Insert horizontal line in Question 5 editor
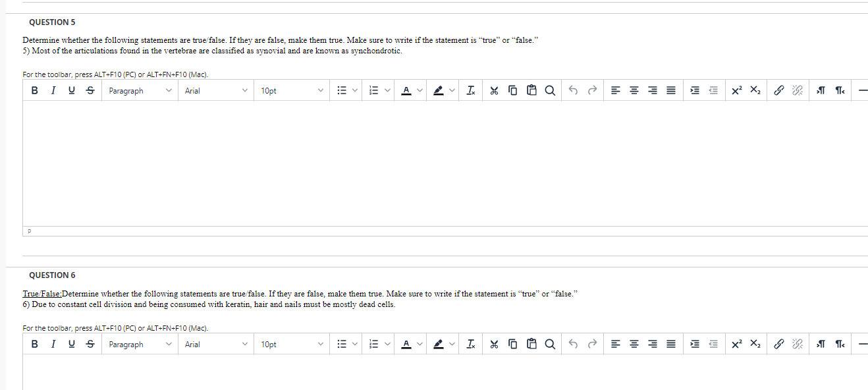868x390 pixels. point(863,91)
